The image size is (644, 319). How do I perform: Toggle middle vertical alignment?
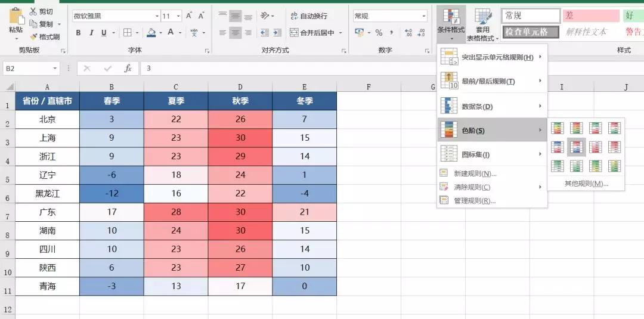[236, 16]
